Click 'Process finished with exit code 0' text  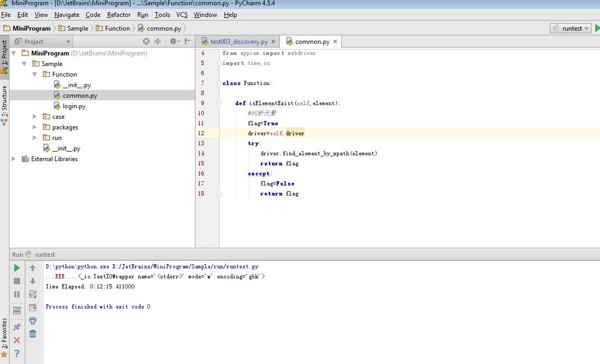click(x=98, y=306)
